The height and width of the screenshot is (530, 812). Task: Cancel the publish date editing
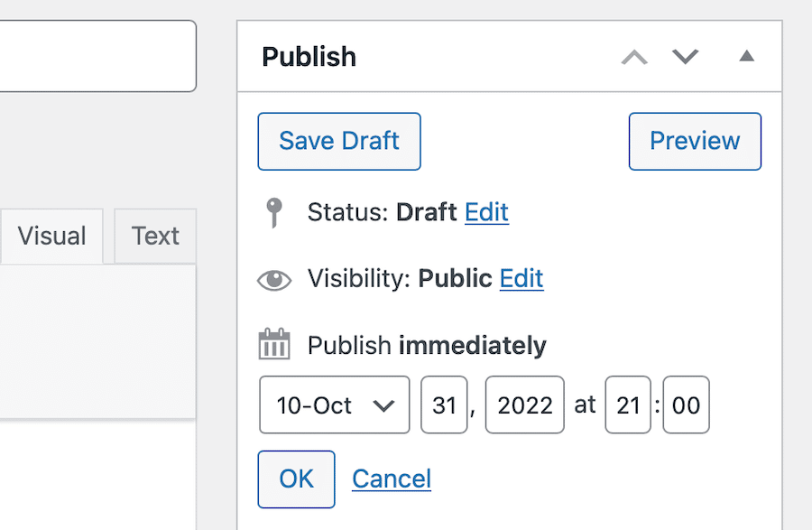[x=392, y=479]
